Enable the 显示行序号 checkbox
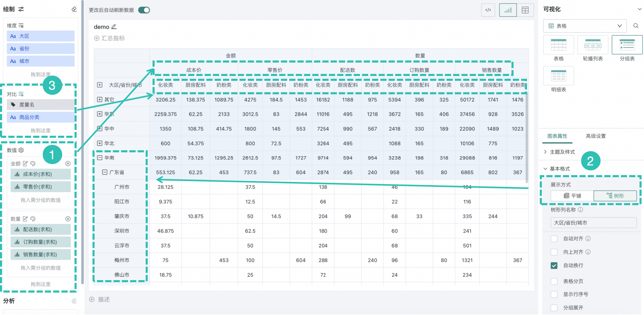 (x=554, y=294)
